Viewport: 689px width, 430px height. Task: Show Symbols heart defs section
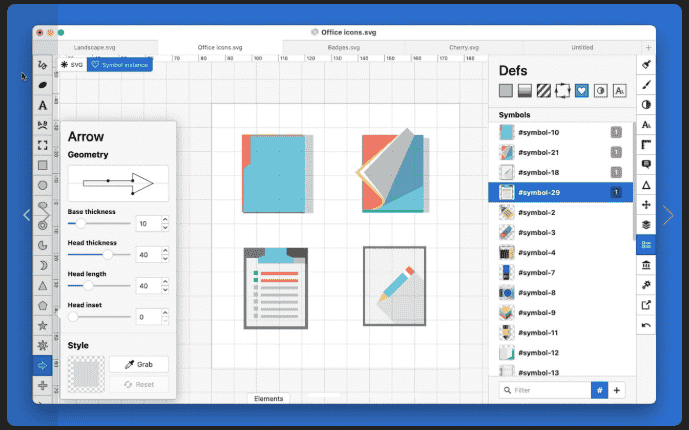(x=581, y=91)
